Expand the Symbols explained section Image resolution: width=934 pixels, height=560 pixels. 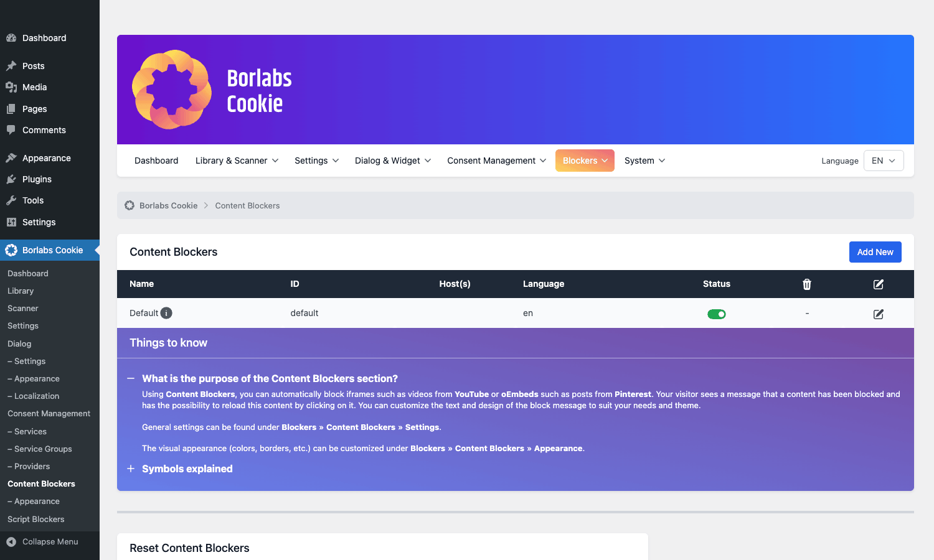tap(131, 469)
